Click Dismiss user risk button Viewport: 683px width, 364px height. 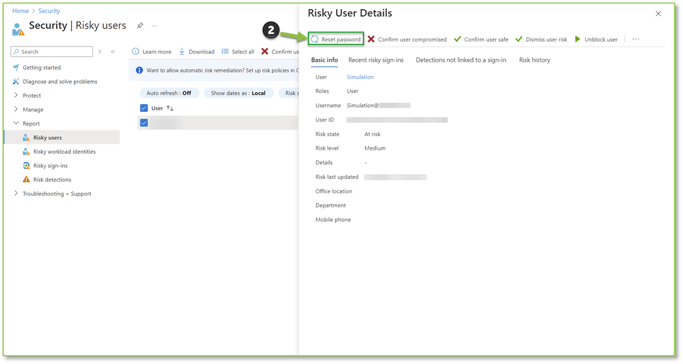(541, 39)
